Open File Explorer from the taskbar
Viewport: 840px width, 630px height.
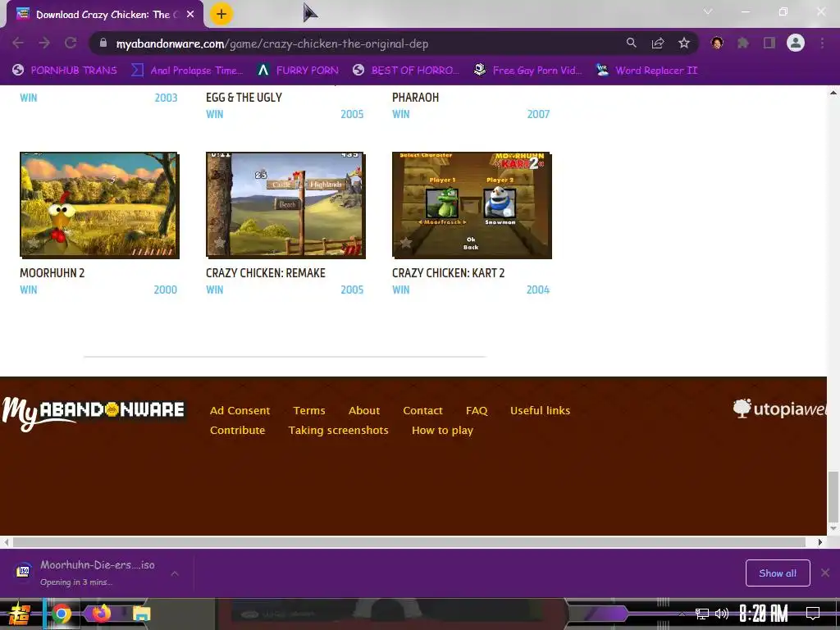click(141, 614)
